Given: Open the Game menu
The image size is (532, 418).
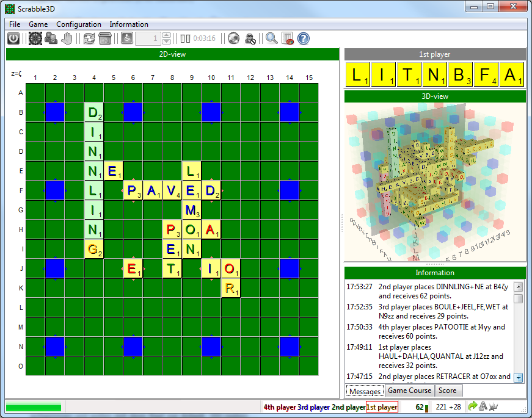Looking at the screenshot, I should click(38, 24).
